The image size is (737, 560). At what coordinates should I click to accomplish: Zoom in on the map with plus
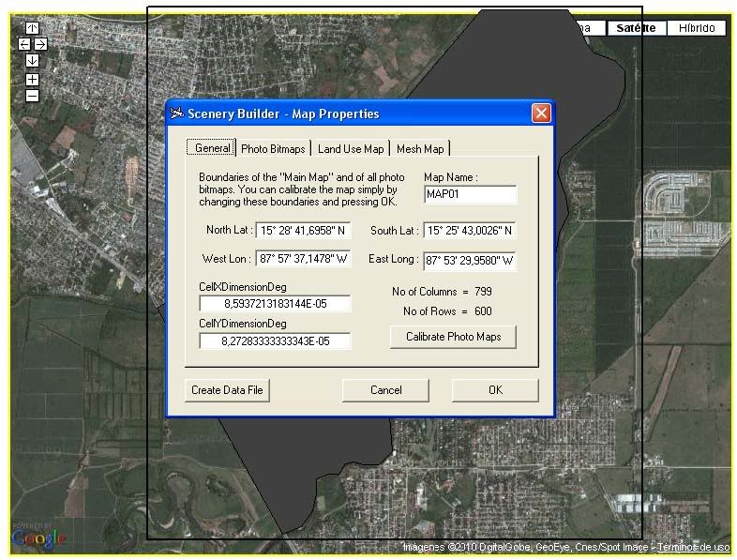pos(32,80)
